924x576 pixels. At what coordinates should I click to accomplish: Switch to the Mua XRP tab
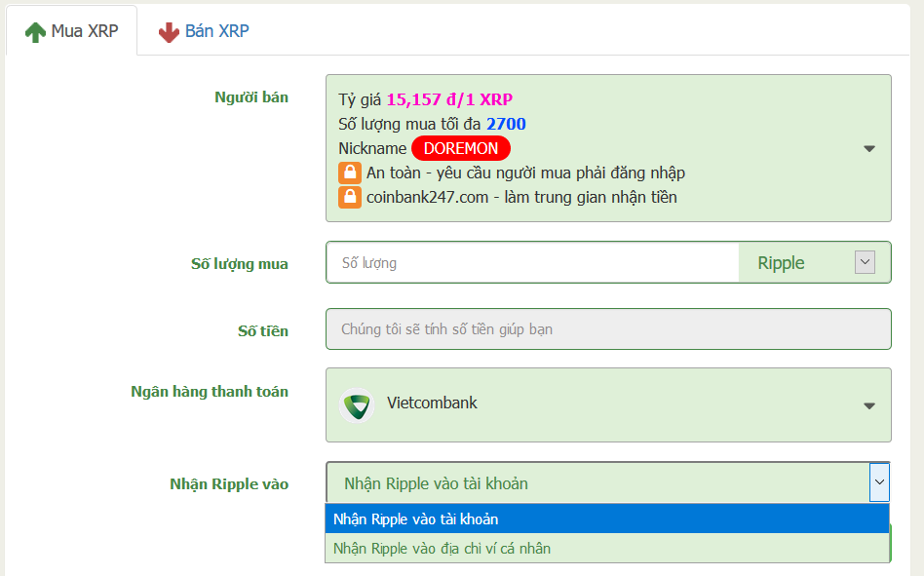72,30
